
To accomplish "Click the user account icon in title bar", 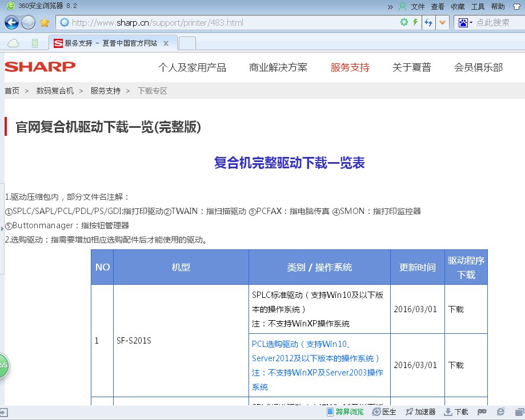I will [402, 6].
